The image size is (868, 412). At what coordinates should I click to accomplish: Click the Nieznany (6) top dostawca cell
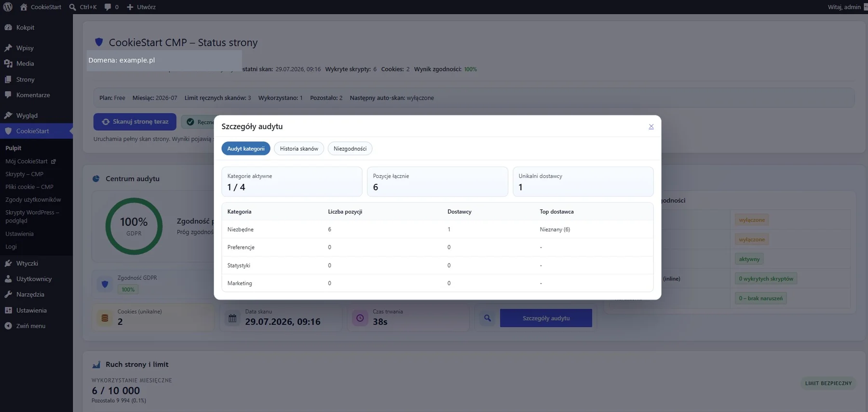pyautogui.click(x=555, y=230)
